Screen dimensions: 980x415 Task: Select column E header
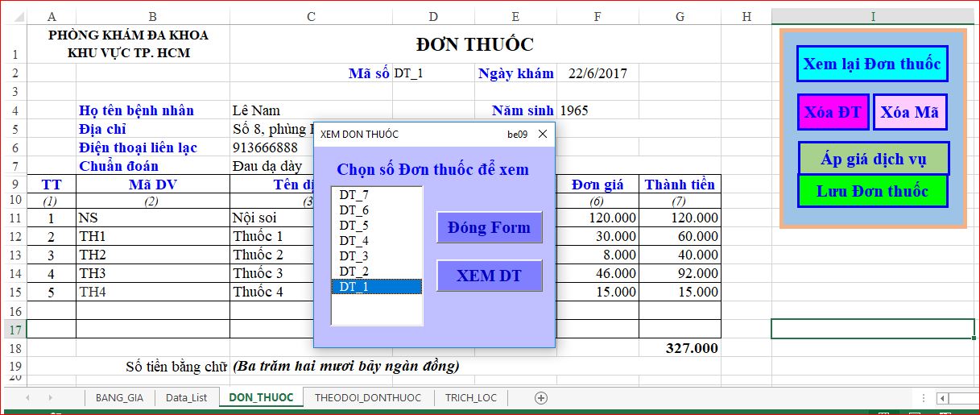(x=515, y=16)
